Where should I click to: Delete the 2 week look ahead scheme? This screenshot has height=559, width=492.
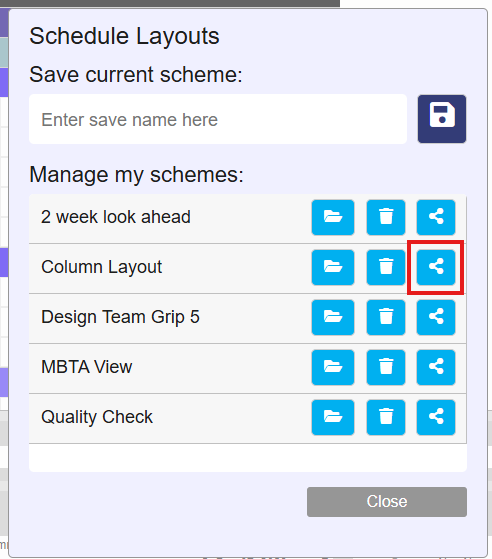pyautogui.click(x=386, y=217)
